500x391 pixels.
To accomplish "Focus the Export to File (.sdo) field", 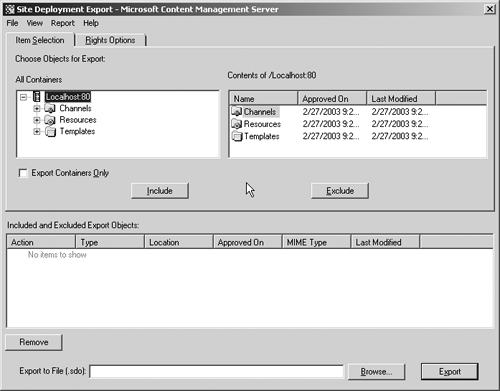I will pyautogui.click(x=217, y=372).
